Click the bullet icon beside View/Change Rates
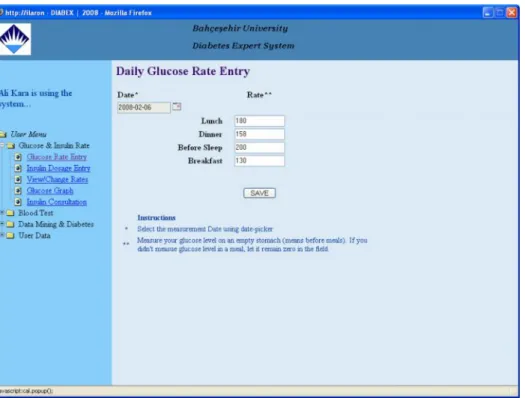Viewport: 525px width, 398px height. (18, 179)
